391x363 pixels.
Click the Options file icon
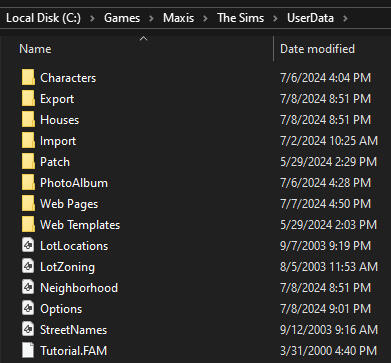click(x=28, y=309)
